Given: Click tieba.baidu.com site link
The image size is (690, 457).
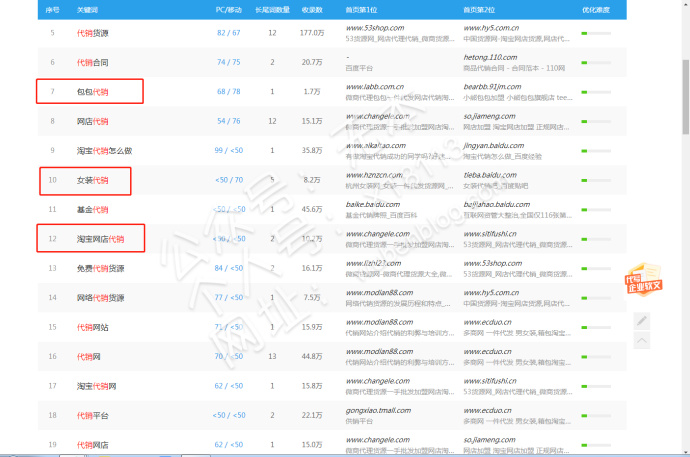Looking at the screenshot, I should click(x=490, y=175).
